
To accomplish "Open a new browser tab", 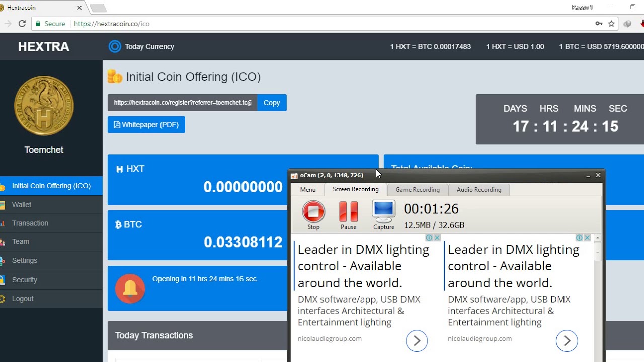I will click(98, 8).
